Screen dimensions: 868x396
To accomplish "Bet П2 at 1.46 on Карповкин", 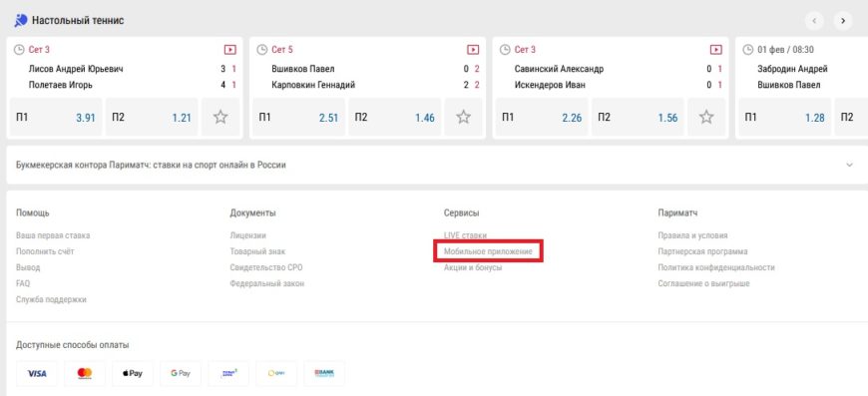I will [395, 118].
